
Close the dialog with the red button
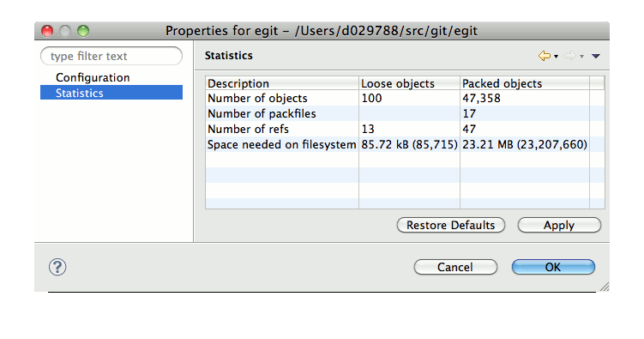coord(47,31)
